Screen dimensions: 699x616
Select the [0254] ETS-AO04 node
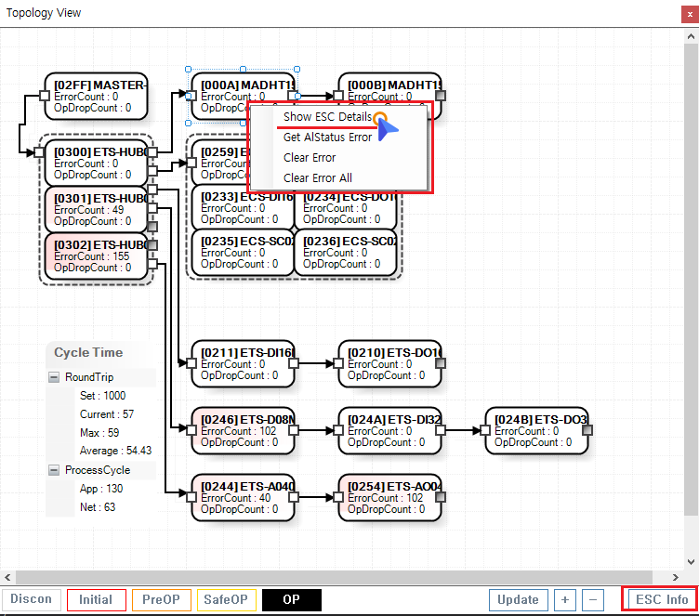[390, 497]
